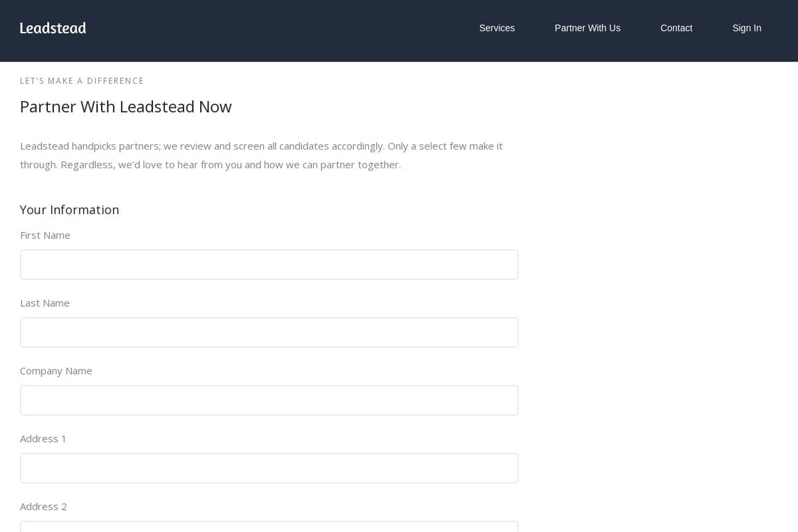Focus the Last Name input field
This screenshot has width=798, height=532.
269,332
